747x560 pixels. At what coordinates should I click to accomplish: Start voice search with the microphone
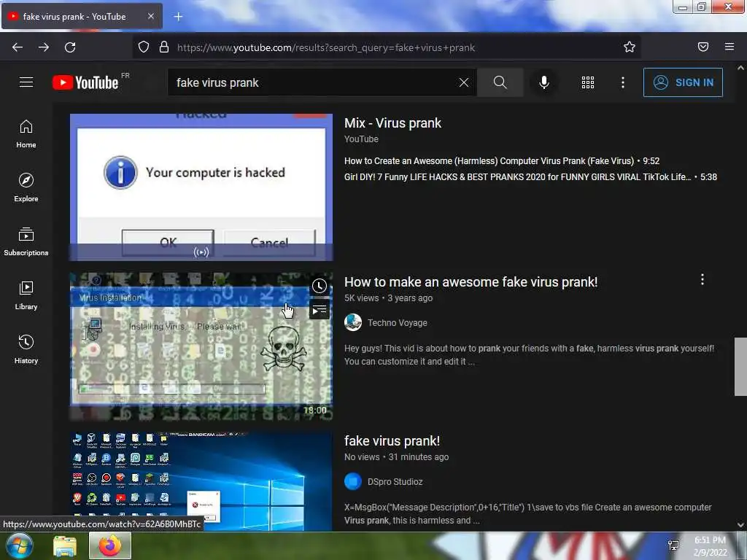click(543, 82)
